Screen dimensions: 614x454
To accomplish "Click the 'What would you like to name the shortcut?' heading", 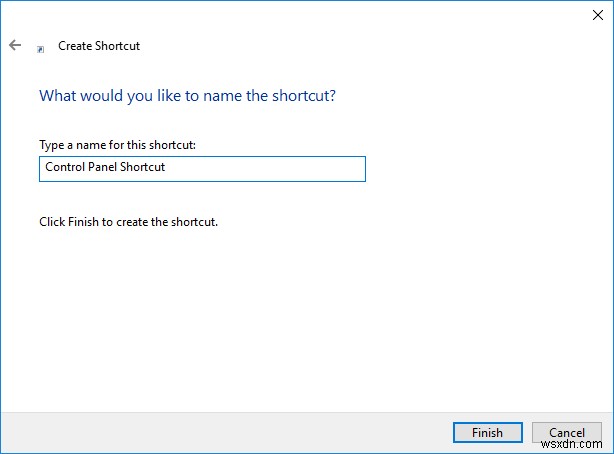I will pos(187,96).
